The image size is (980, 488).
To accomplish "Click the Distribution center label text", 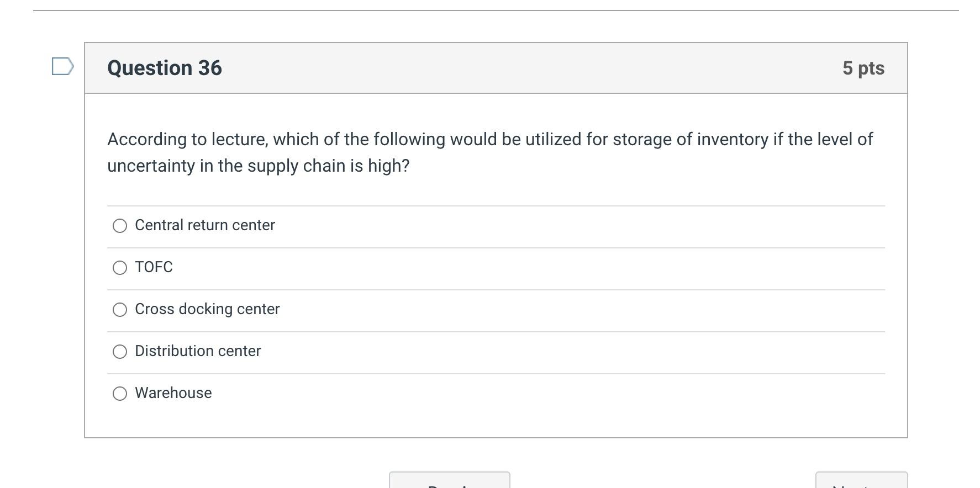I will [198, 351].
